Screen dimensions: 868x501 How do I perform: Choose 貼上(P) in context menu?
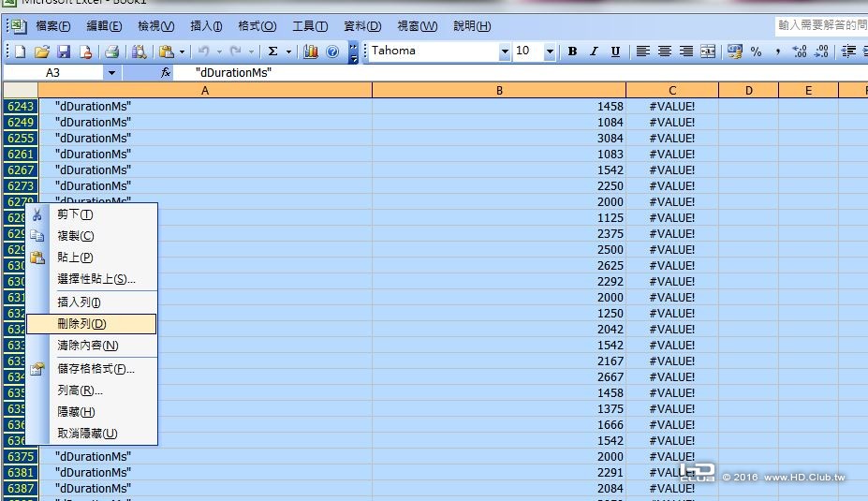pyautogui.click(x=92, y=258)
